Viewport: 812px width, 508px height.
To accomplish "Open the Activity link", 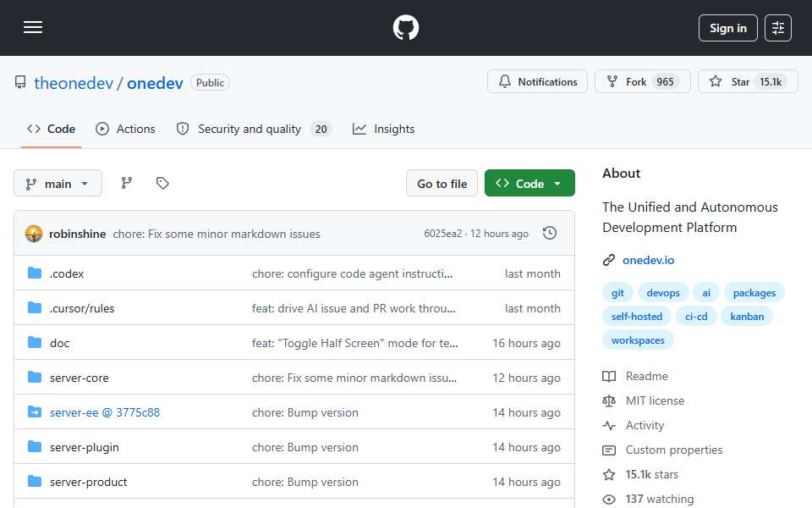I will pyautogui.click(x=645, y=426).
